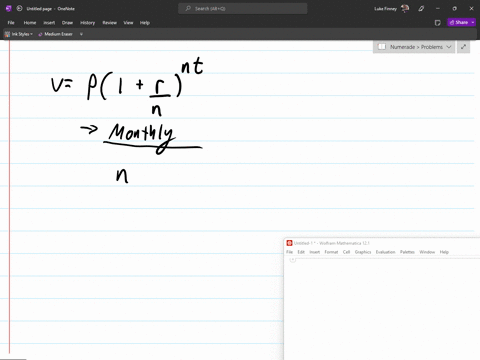This screenshot has width=480, height=360.
Task: Click the purple Share button
Action: coord(459,22)
